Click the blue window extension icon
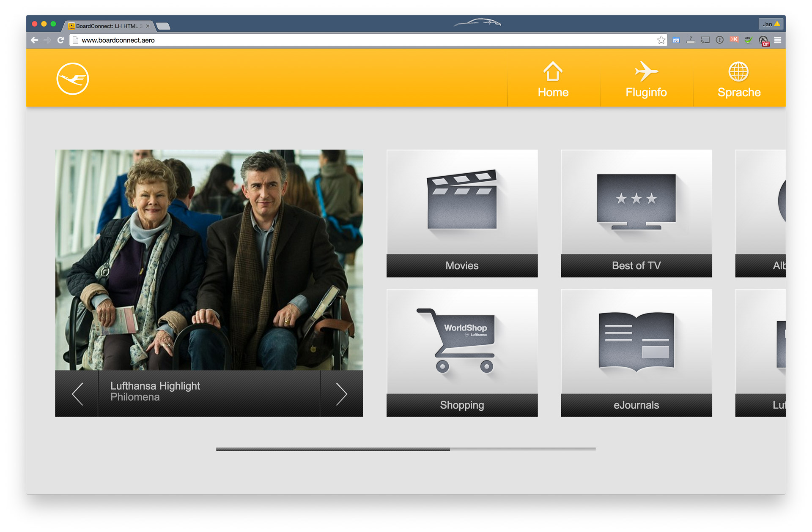 pyautogui.click(x=676, y=41)
